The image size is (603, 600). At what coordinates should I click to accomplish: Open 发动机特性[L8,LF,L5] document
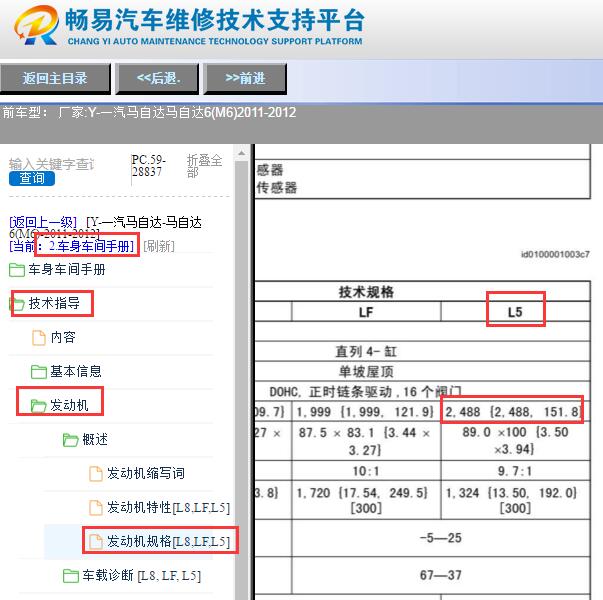(168, 508)
